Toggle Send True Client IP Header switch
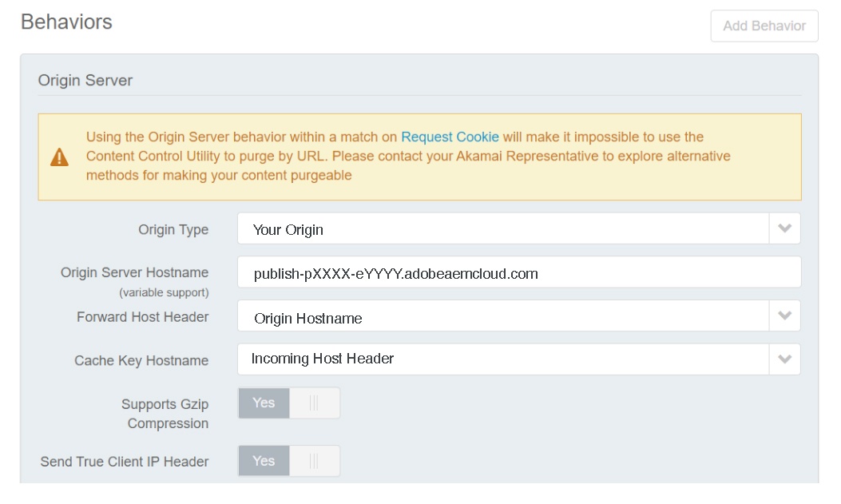The height and width of the screenshot is (504, 841). (x=289, y=461)
